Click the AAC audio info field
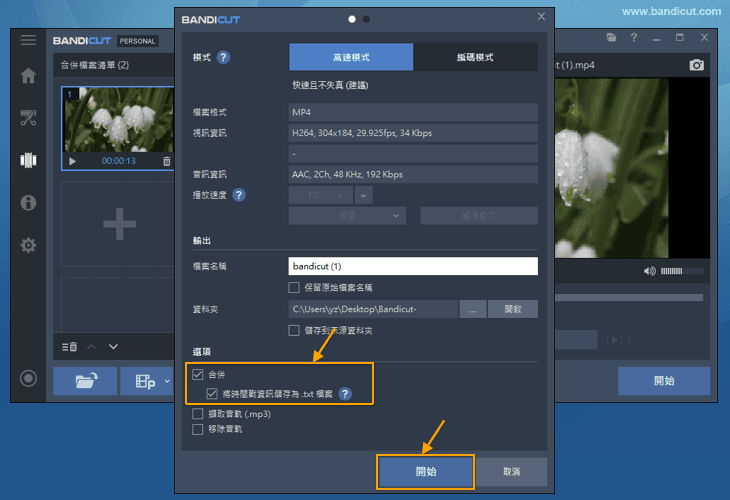Screen dimensions: 730x500 pos(413,174)
